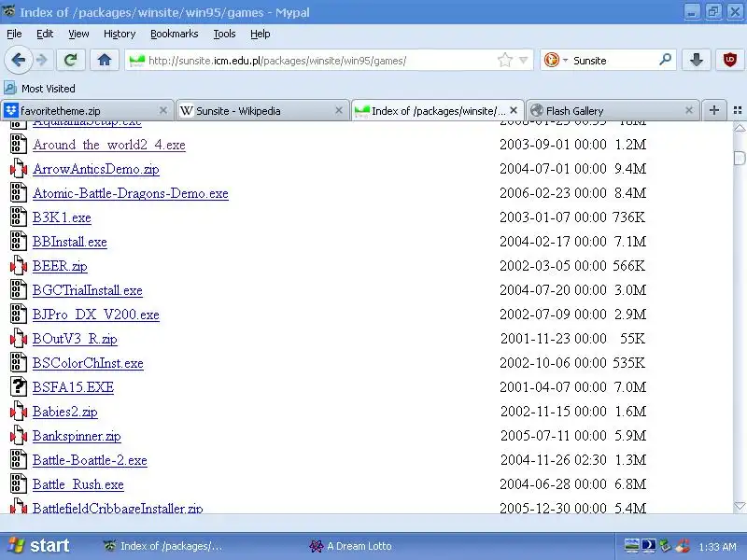Switch to the Sunsite - Wikipedia tab

pyautogui.click(x=262, y=110)
